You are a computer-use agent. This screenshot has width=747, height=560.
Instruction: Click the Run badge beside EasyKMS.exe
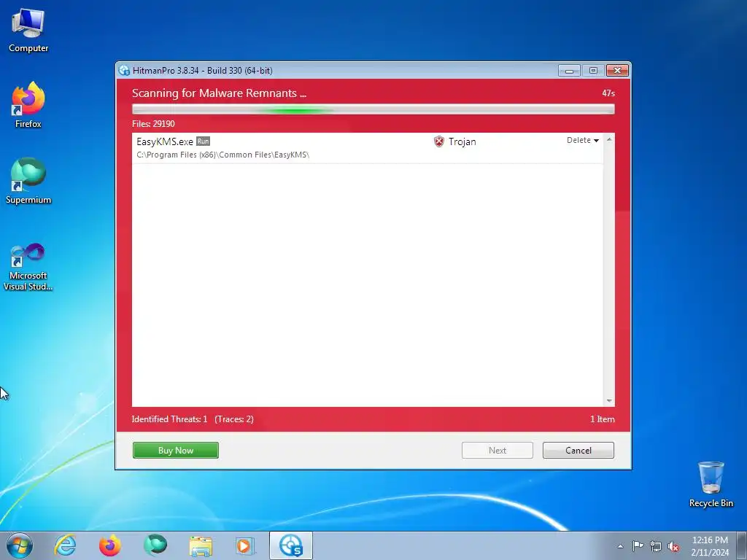click(203, 141)
